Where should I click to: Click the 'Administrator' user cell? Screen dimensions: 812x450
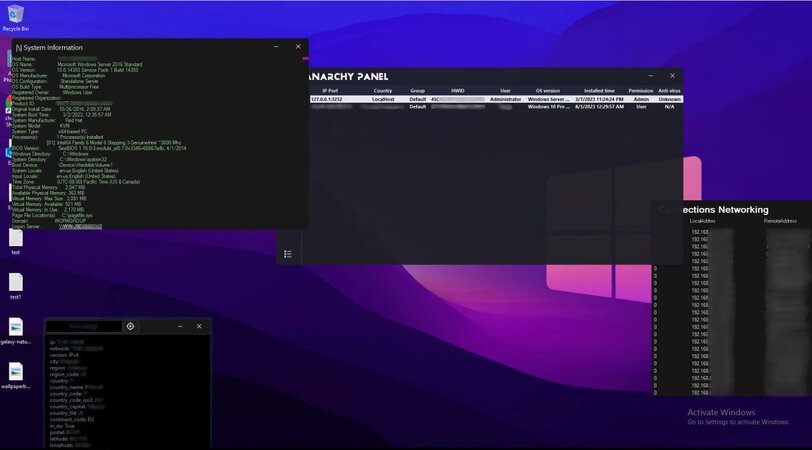point(505,99)
